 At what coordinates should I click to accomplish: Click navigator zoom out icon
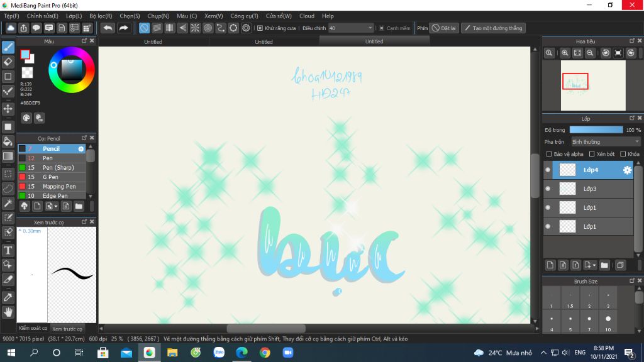click(590, 53)
